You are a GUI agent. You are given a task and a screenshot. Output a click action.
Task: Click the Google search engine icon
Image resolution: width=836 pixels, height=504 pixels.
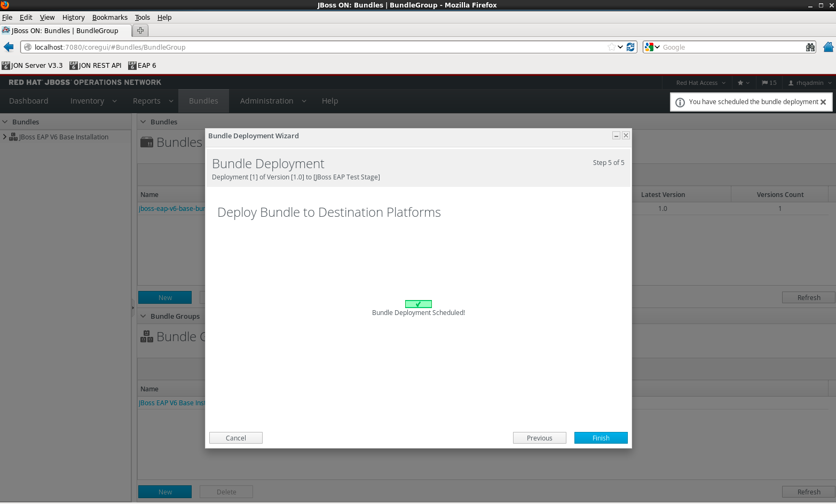[x=649, y=47]
